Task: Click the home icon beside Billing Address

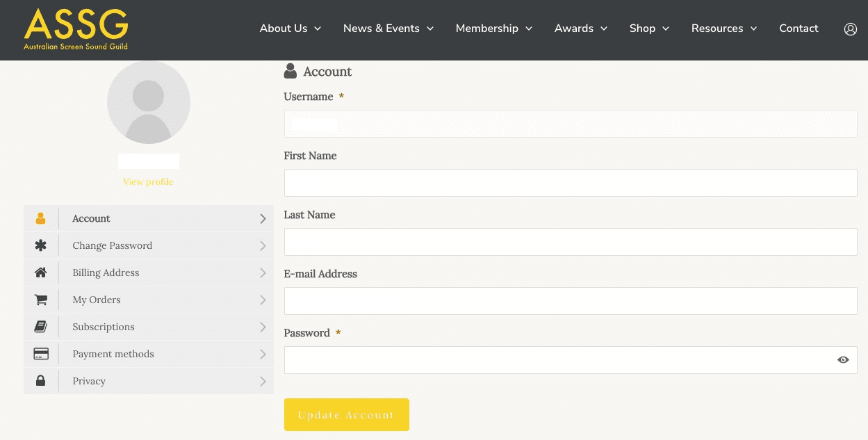Action: 40,272
